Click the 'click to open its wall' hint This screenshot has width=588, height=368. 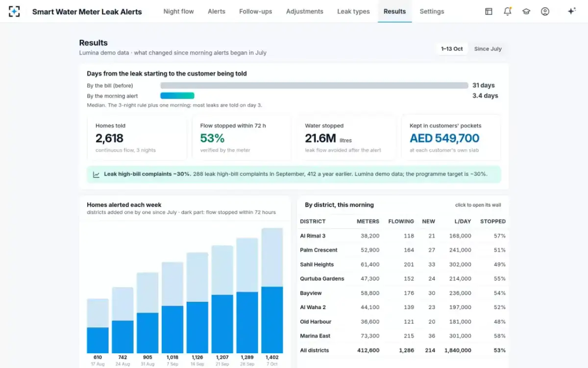[x=478, y=205]
